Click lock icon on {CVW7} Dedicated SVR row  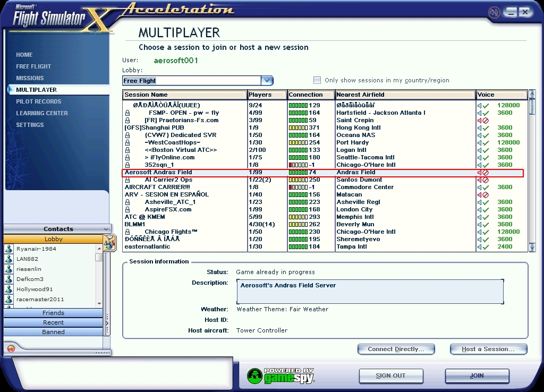[127, 135]
